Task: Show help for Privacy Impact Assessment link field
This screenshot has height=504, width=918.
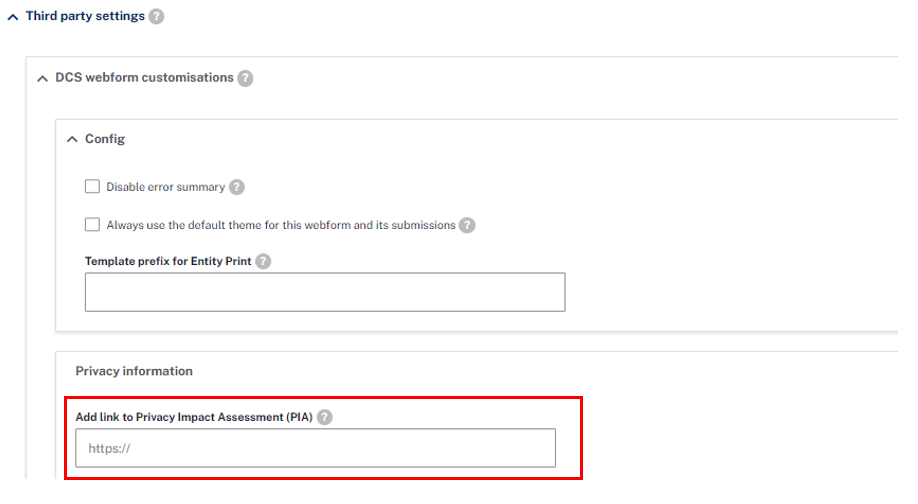Action: tap(324, 417)
